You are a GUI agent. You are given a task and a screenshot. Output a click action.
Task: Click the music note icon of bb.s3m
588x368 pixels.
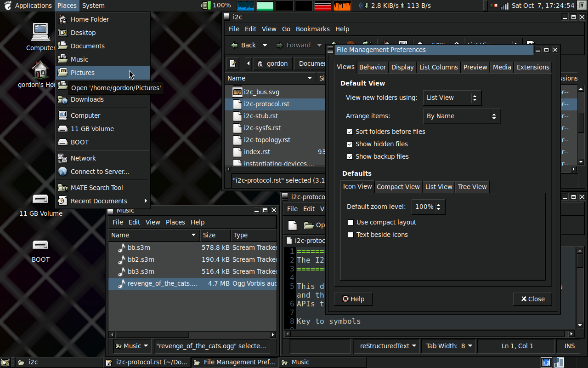coord(121,247)
